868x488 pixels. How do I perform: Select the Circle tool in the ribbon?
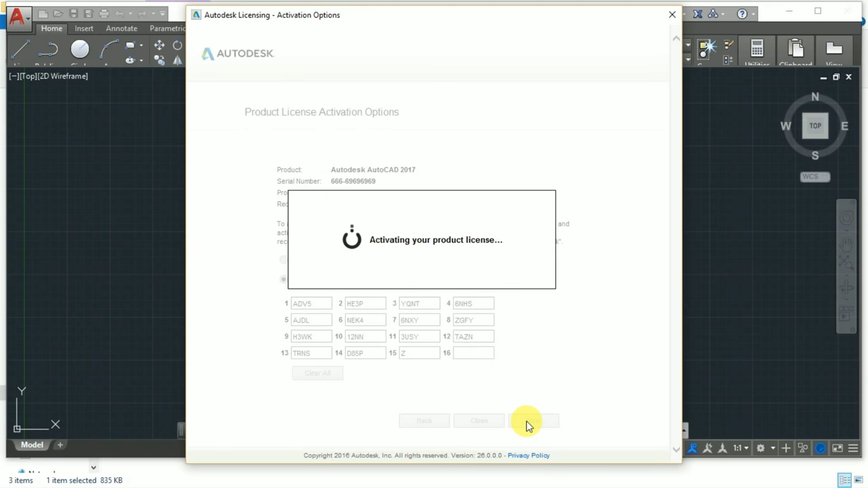[x=80, y=49]
